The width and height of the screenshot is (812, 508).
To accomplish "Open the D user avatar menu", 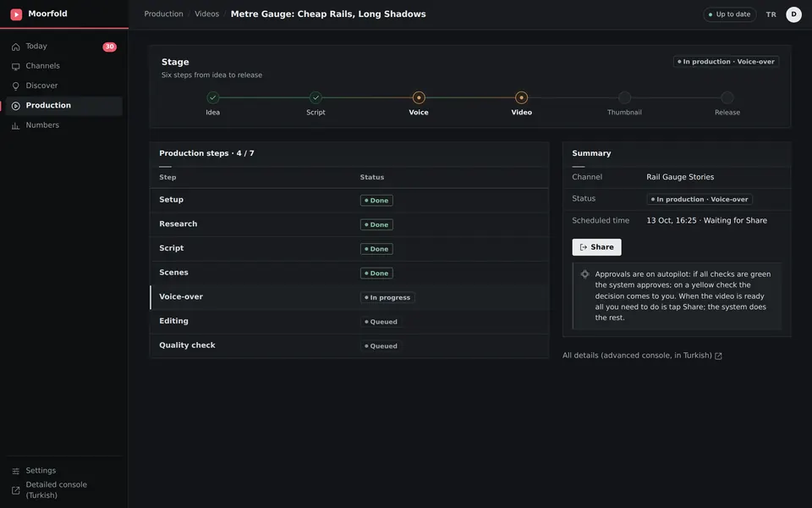I will (793, 14).
